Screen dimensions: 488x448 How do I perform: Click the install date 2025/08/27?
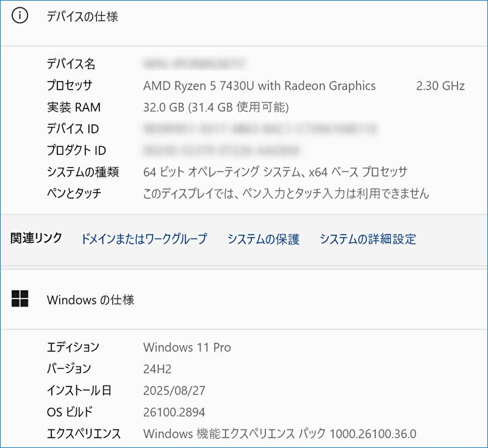pos(174,391)
